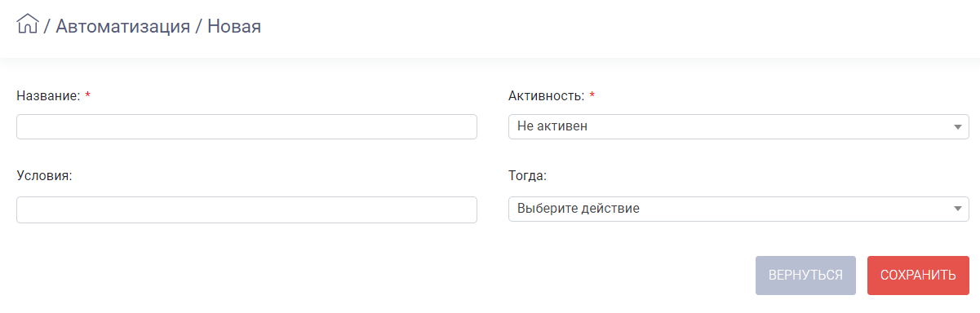Open the Тогда action dropdown
The height and width of the screenshot is (313, 980).
(x=738, y=209)
